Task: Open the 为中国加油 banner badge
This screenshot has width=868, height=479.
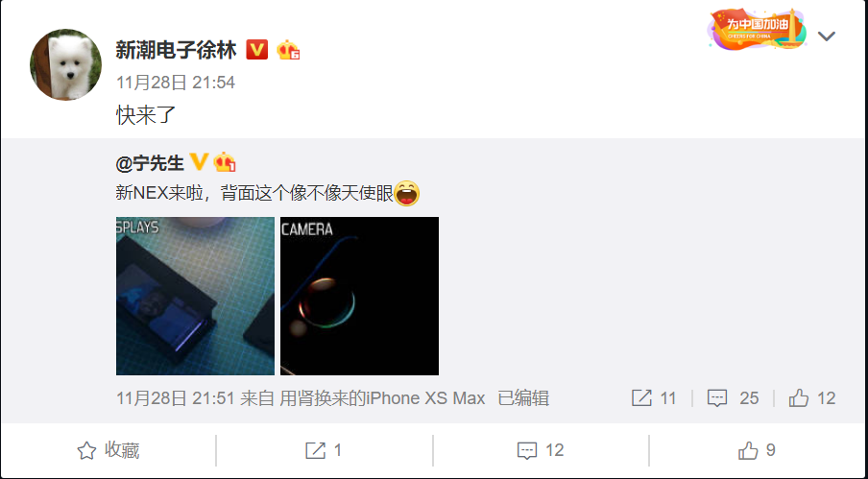Action: coord(757,29)
